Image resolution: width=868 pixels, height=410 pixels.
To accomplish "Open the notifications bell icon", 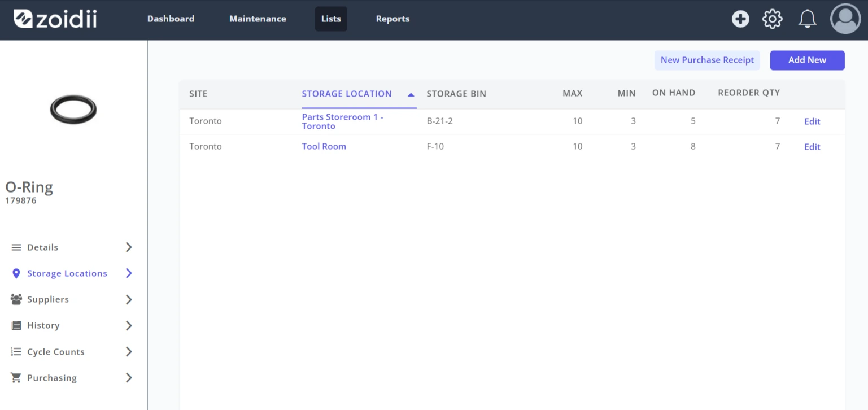I will tap(807, 19).
